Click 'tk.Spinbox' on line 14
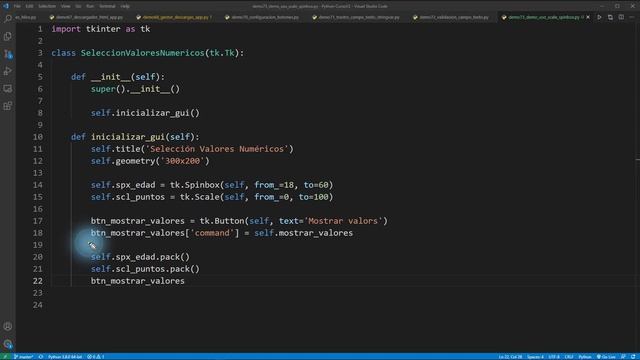Screen dimensions: 640x360 coord(195,185)
